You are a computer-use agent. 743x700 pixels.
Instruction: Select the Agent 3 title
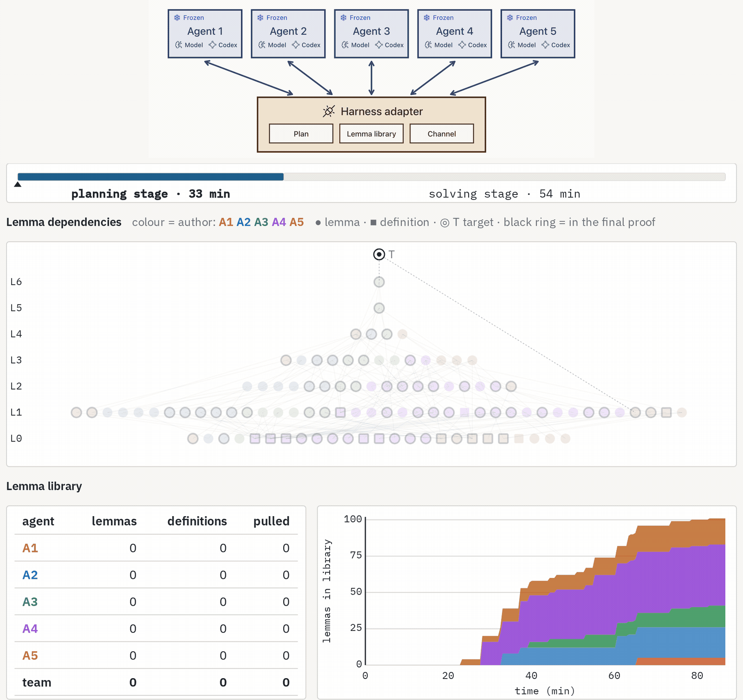coord(371,31)
